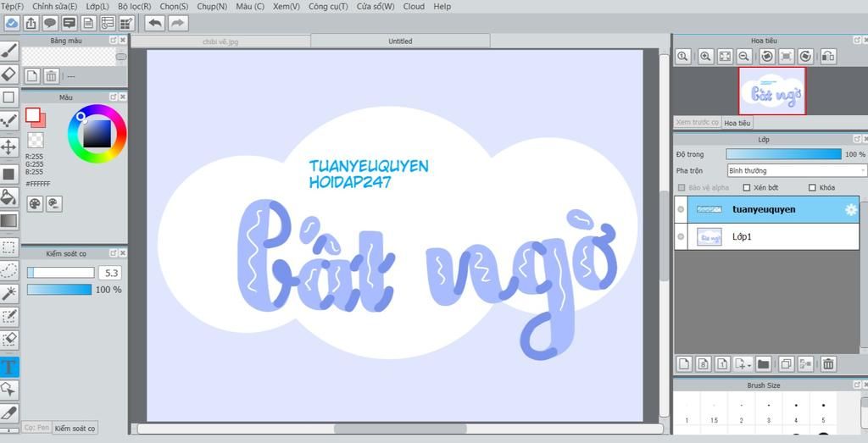Viewport: 868px width, 443px height.
Task: Delete the selected layer with trash icon
Action: 828,364
